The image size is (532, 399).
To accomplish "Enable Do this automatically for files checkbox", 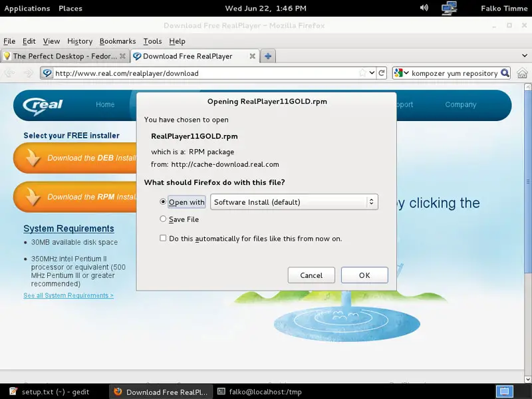I will coord(163,238).
